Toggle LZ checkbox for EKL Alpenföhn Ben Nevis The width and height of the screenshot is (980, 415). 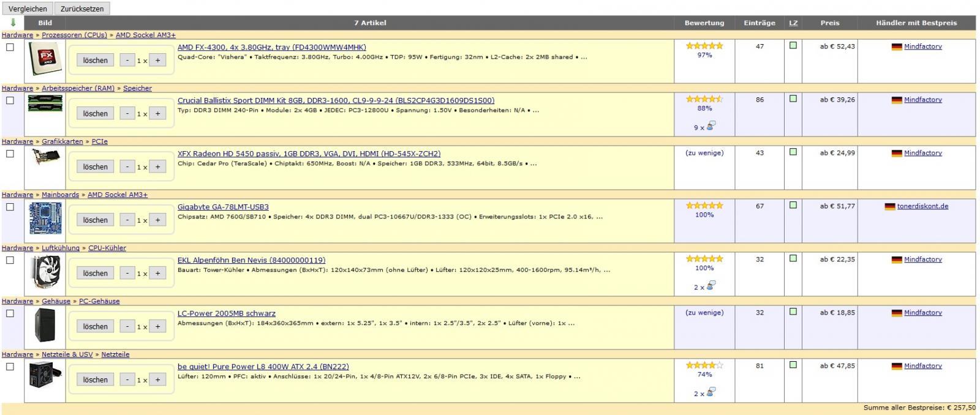click(x=793, y=258)
